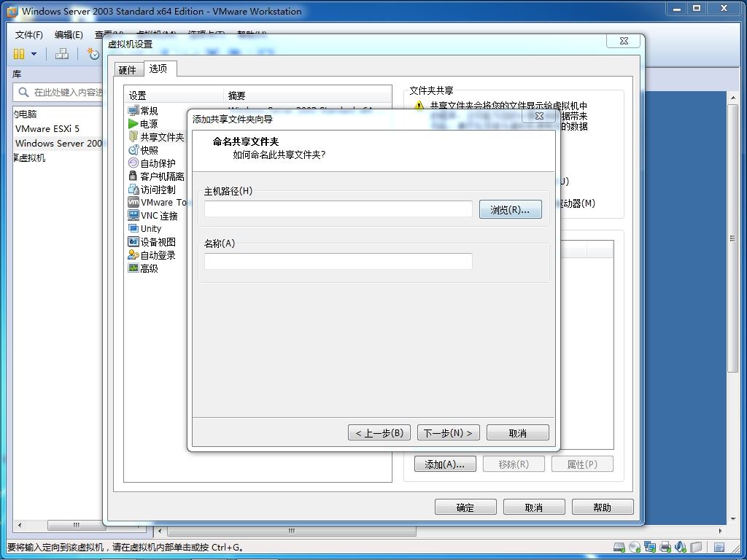The width and height of the screenshot is (747, 560).
Task: Click the yellow pause toolbar icon
Action: pos(18,54)
